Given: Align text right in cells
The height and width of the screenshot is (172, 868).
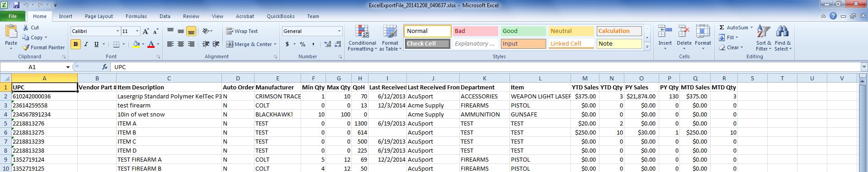Looking at the screenshot, I should (191, 44).
